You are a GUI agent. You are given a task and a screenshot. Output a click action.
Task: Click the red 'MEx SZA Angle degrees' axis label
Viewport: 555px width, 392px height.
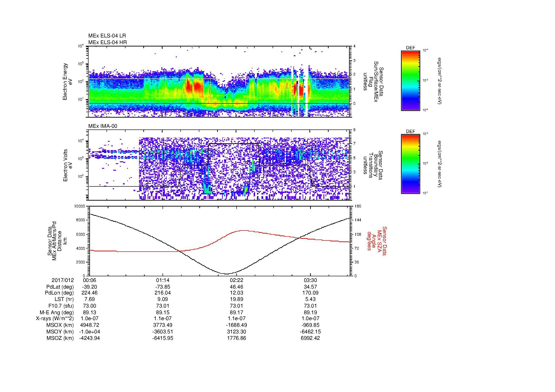(377, 241)
